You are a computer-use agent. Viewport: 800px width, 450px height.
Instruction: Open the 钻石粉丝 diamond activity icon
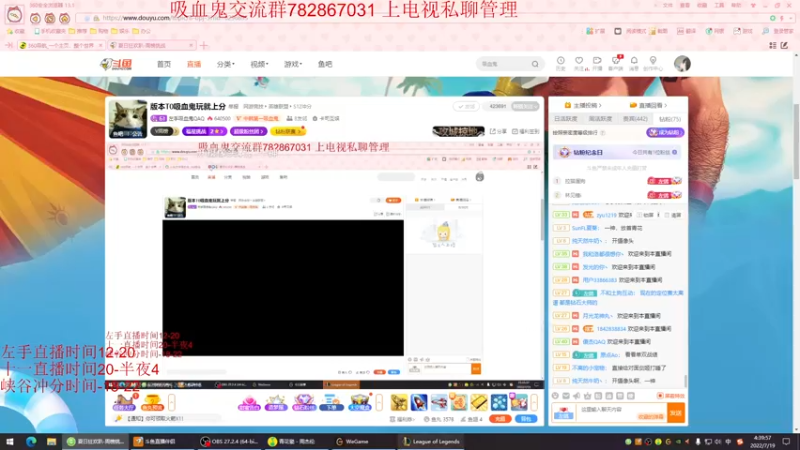click(x=304, y=402)
